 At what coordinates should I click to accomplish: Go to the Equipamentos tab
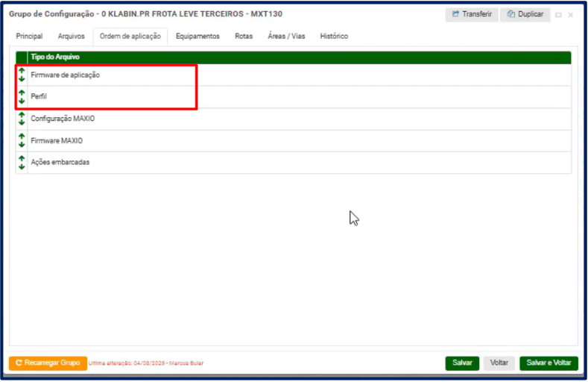(197, 36)
